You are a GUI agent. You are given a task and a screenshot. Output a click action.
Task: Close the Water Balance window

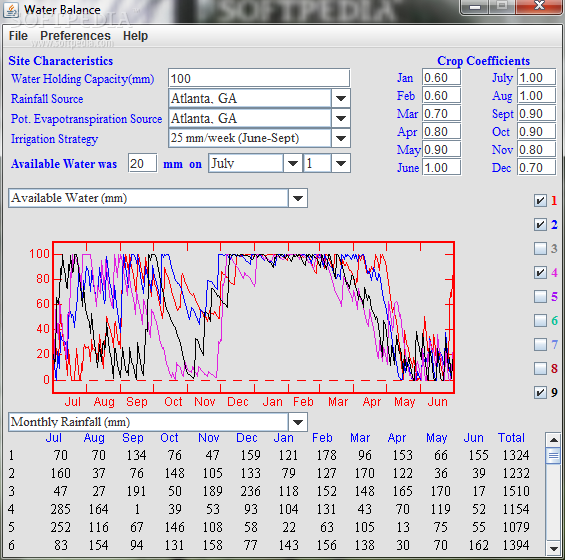539,6
